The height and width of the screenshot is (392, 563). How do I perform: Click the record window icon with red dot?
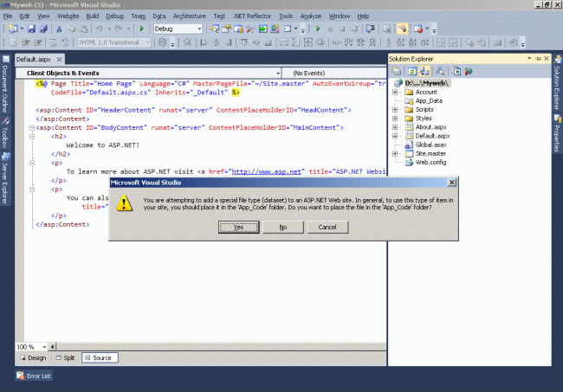418,29
